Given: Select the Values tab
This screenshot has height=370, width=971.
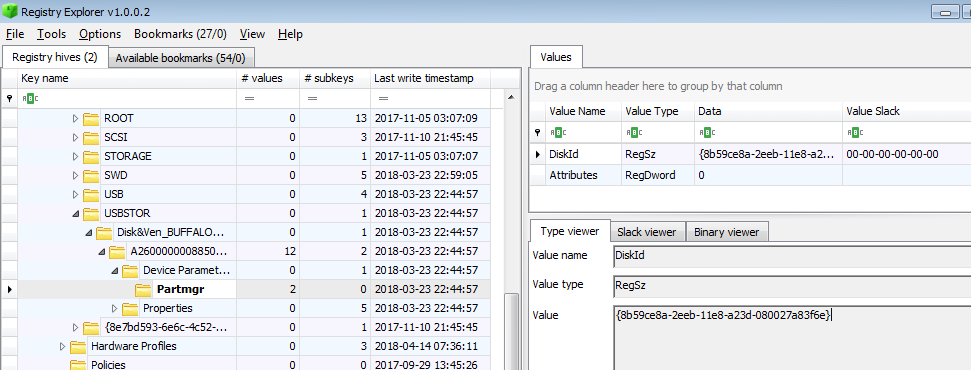Looking at the screenshot, I should (556, 57).
